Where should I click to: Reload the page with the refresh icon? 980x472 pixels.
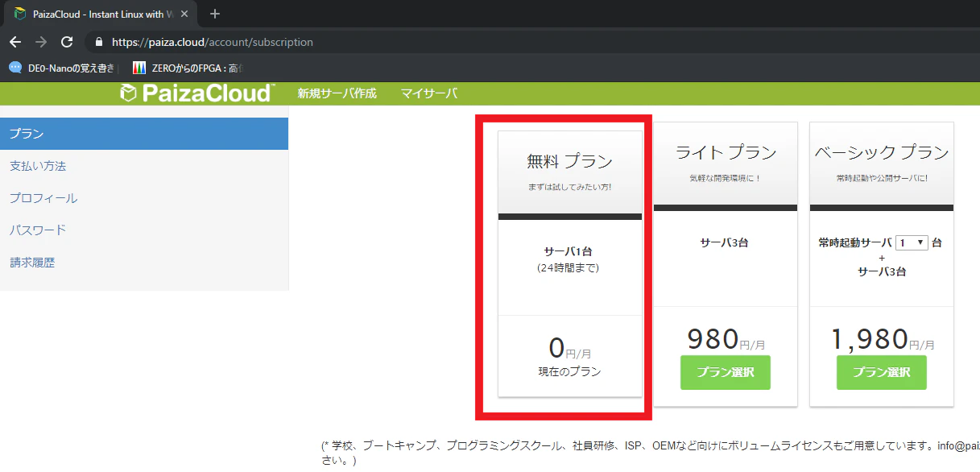click(67, 42)
